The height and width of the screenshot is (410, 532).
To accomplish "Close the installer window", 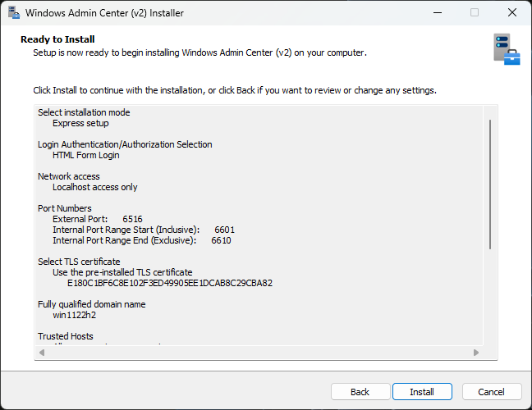I will tap(512, 13).
